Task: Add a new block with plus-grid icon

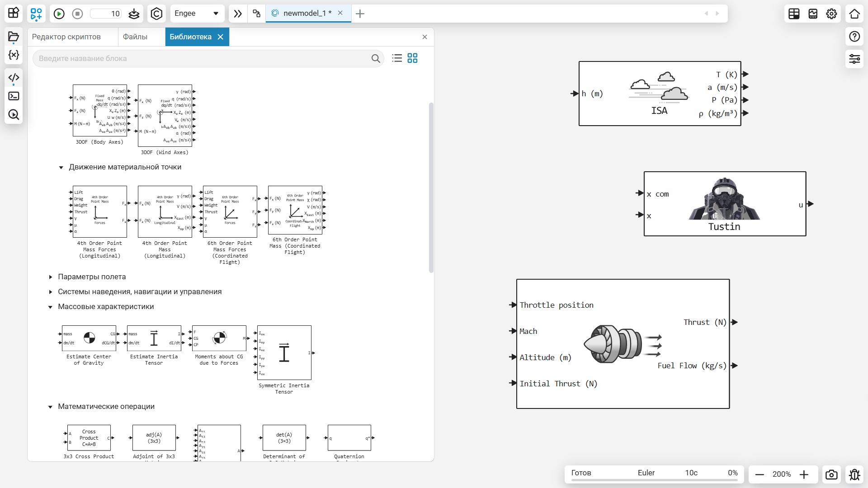Action: [x=36, y=14]
